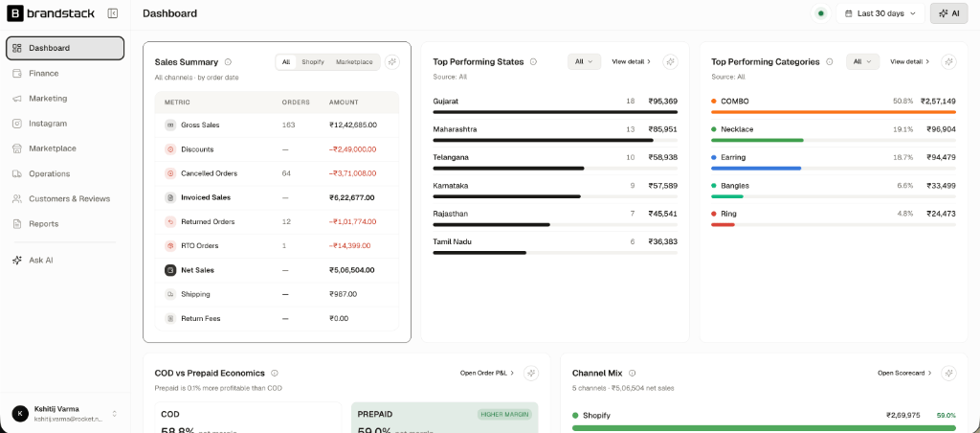Click the Gross Sales row icon
The width and height of the screenshot is (980, 433).
(170, 125)
